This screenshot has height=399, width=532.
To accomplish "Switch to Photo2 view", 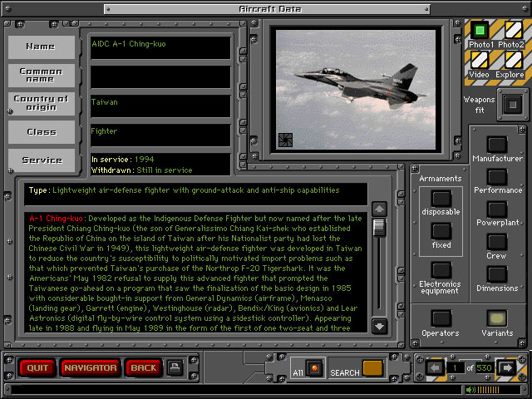I will click(x=513, y=31).
